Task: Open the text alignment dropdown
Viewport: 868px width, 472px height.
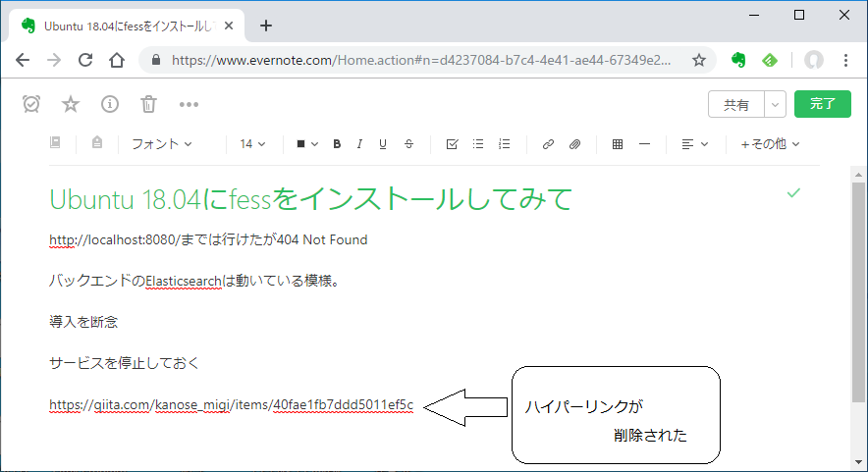Action: [695, 144]
